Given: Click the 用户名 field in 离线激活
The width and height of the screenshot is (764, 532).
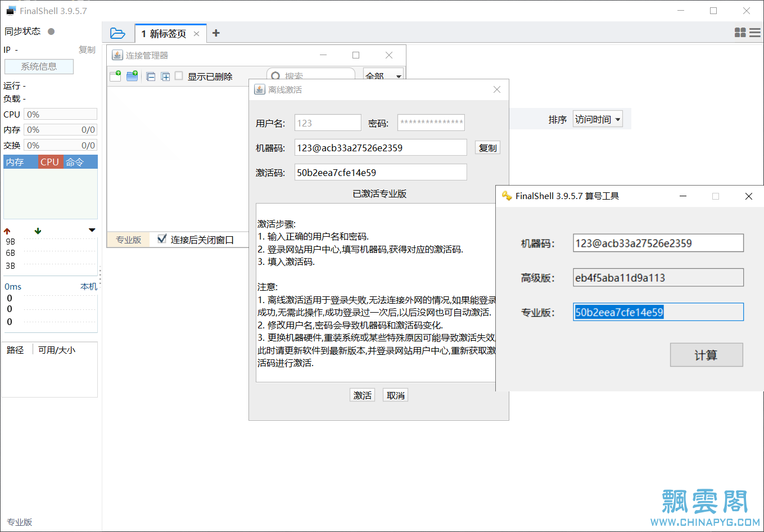Looking at the screenshot, I should point(328,123).
